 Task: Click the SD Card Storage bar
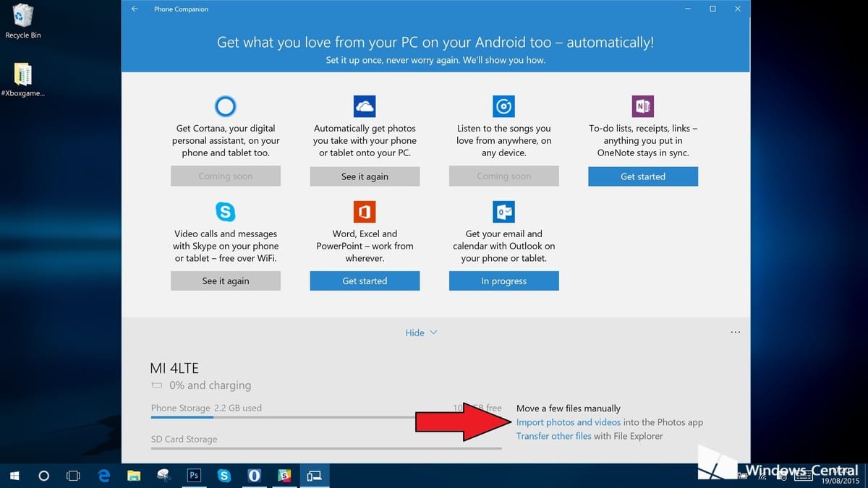coord(326,448)
